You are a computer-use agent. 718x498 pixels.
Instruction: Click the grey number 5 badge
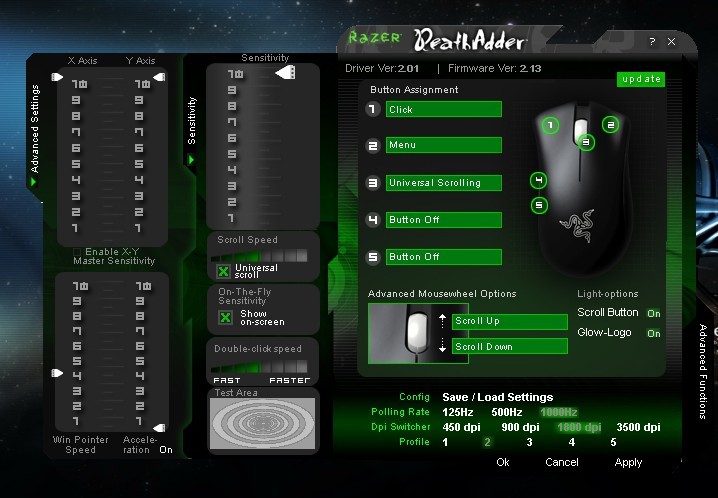[x=373, y=257]
